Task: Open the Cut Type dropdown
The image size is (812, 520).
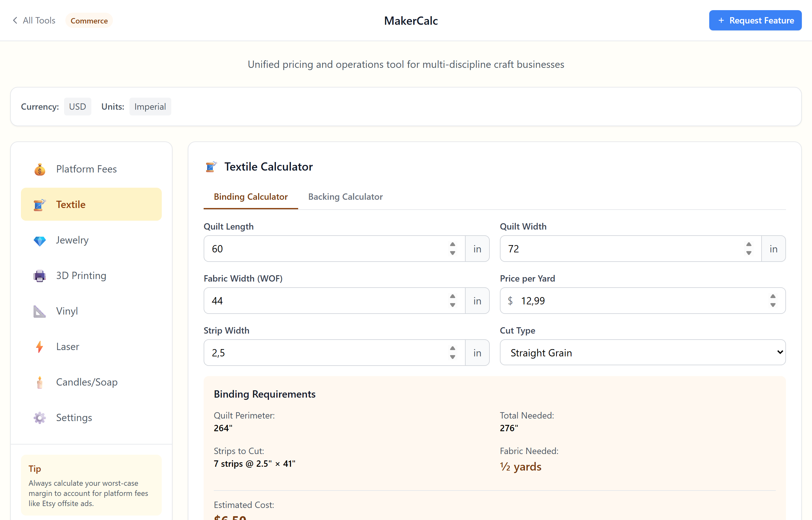Action: (642, 353)
